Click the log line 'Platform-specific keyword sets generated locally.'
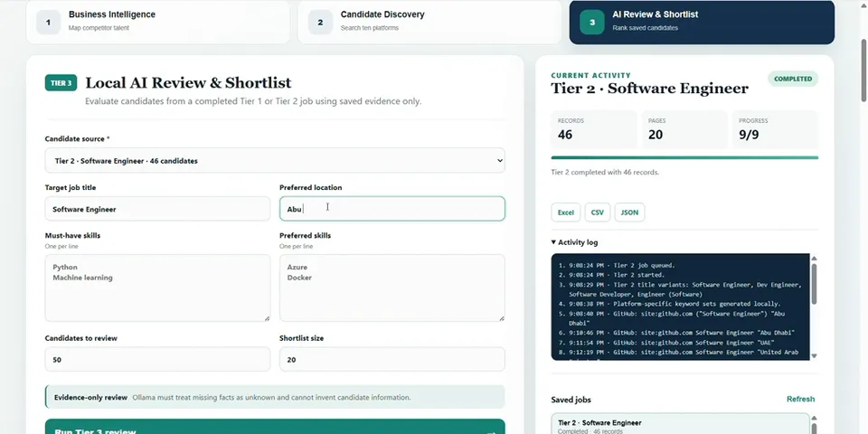 [675, 304]
